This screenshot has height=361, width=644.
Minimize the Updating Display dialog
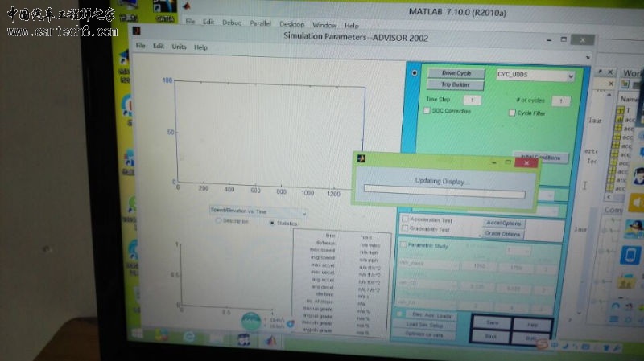[494, 162]
